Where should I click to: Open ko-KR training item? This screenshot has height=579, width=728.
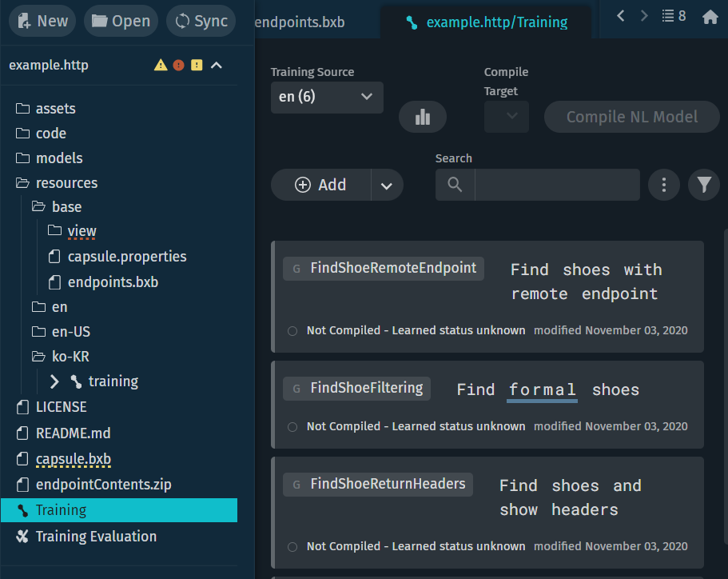point(105,381)
